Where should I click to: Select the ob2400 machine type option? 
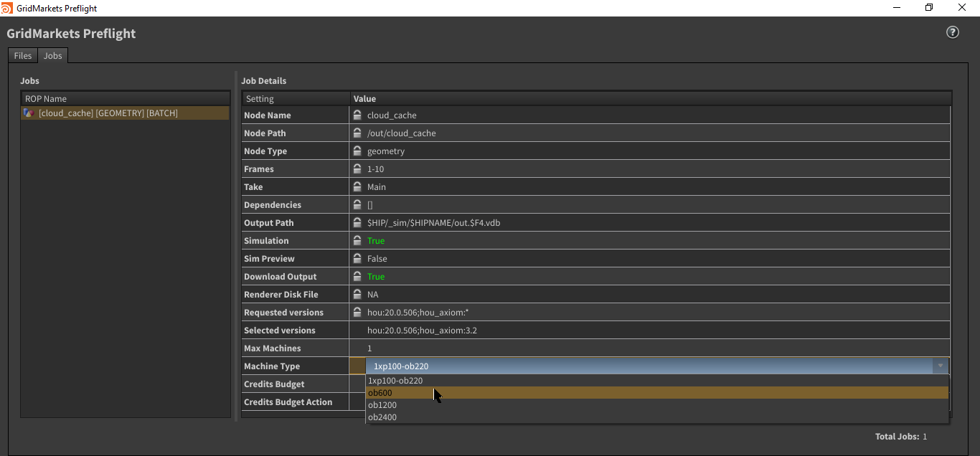pos(657,417)
